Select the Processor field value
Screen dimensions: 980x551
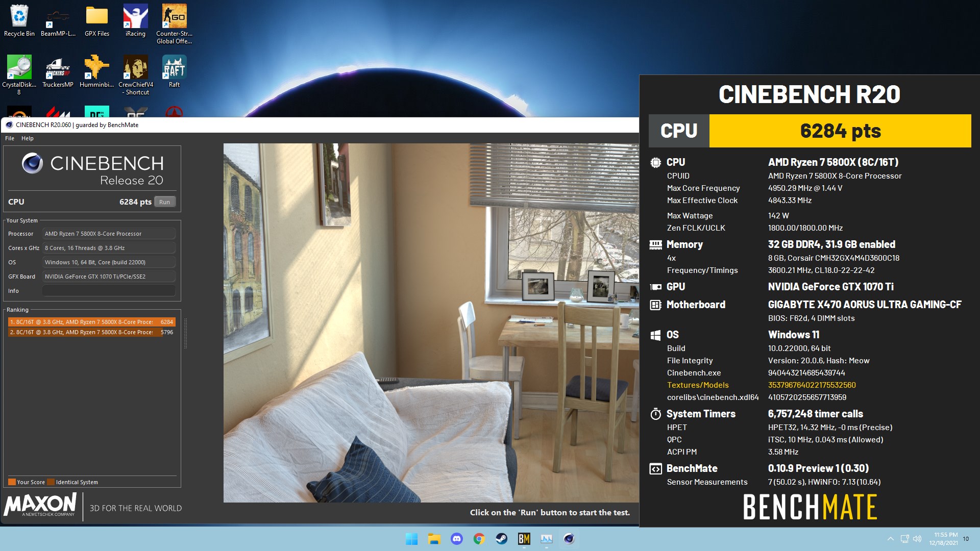tap(109, 234)
